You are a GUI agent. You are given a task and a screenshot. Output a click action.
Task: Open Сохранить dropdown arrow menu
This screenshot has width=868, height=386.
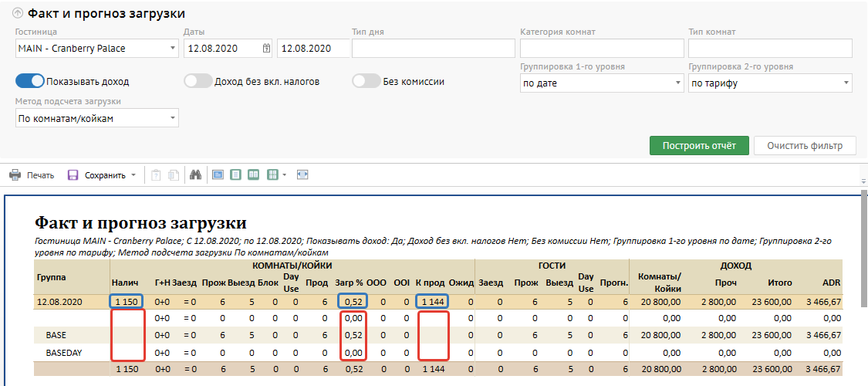133,175
